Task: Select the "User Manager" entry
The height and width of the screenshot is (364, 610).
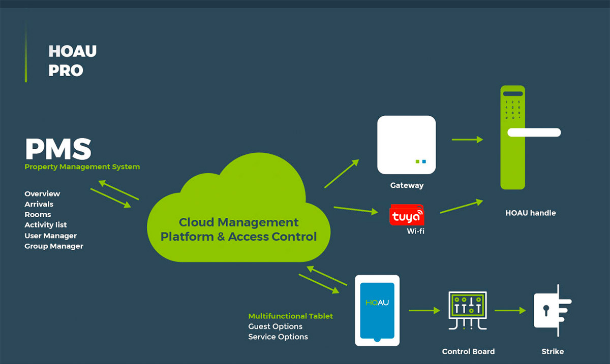Action: coord(51,236)
